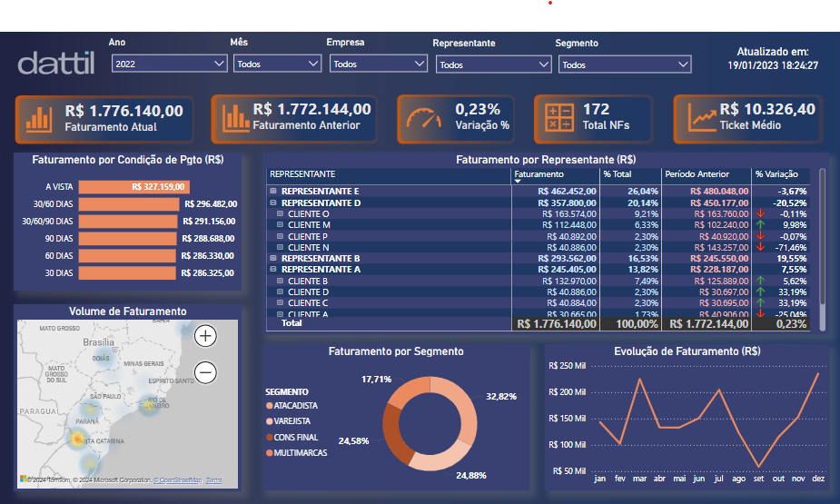
Task: Click the 30 DIAS bar
Action: tap(127, 272)
